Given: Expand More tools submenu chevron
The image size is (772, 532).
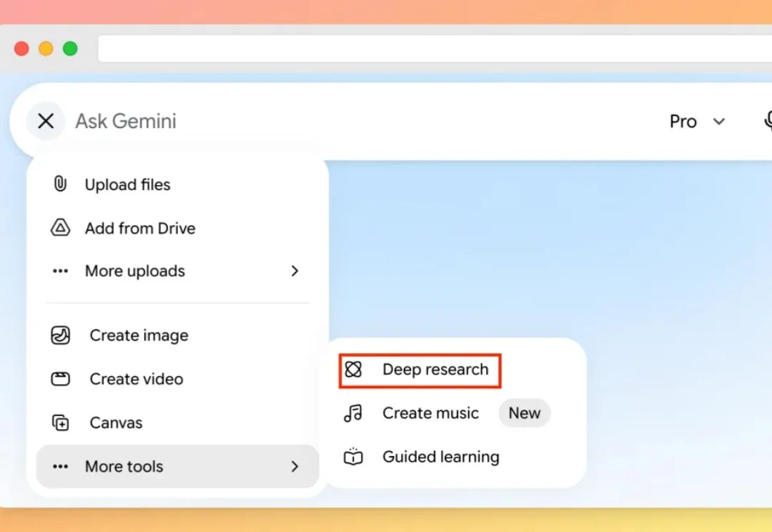Looking at the screenshot, I should click(x=295, y=466).
